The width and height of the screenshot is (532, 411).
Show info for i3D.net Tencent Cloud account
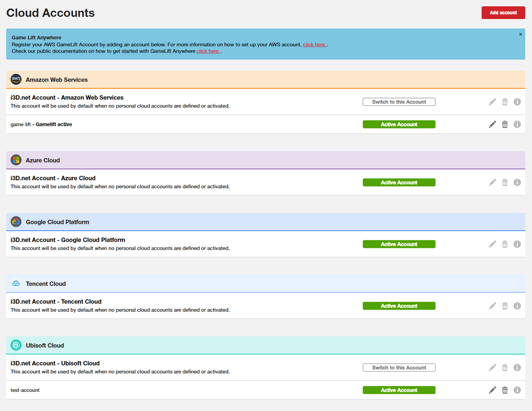point(517,306)
